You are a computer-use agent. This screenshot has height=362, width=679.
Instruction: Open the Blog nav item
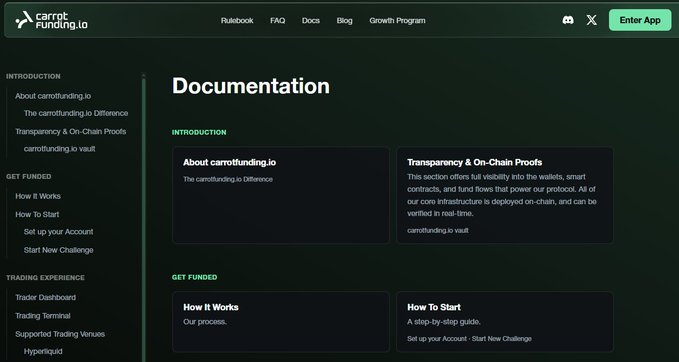click(x=344, y=20)
